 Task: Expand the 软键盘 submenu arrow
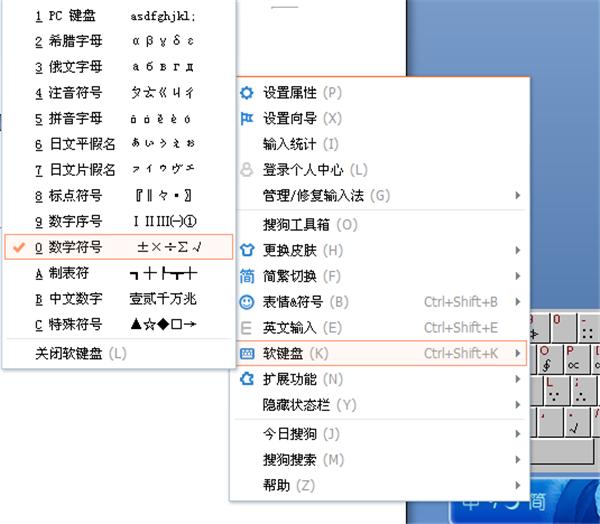(x=518, y=353)
